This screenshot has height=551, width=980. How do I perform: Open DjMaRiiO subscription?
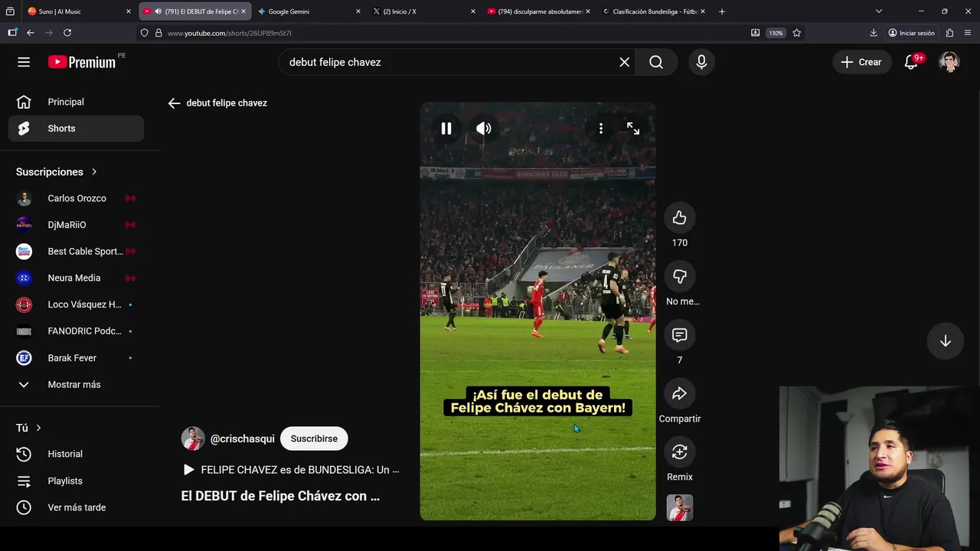point(76,225)
